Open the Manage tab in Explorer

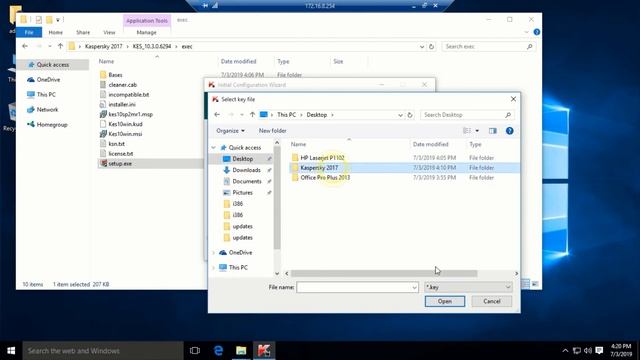147,32
